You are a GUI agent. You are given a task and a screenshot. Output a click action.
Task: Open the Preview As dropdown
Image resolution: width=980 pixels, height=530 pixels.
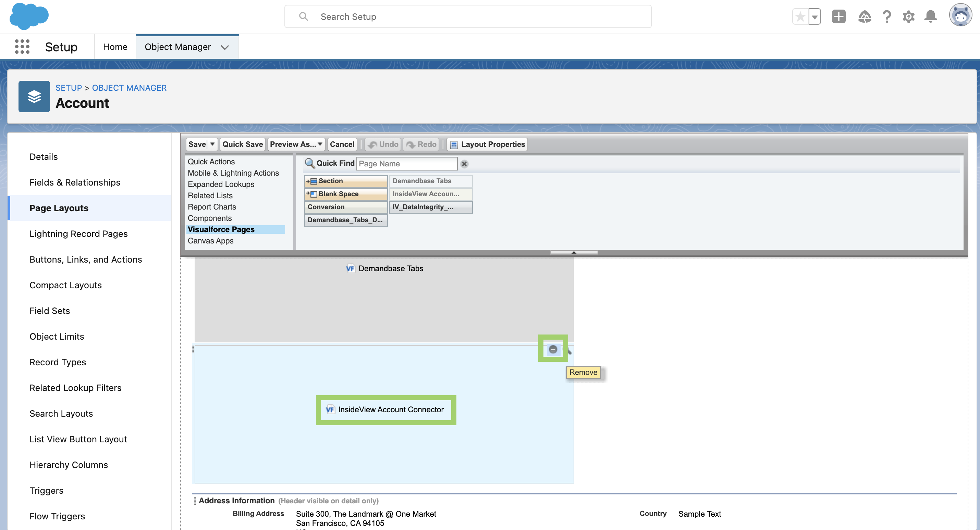296,144
